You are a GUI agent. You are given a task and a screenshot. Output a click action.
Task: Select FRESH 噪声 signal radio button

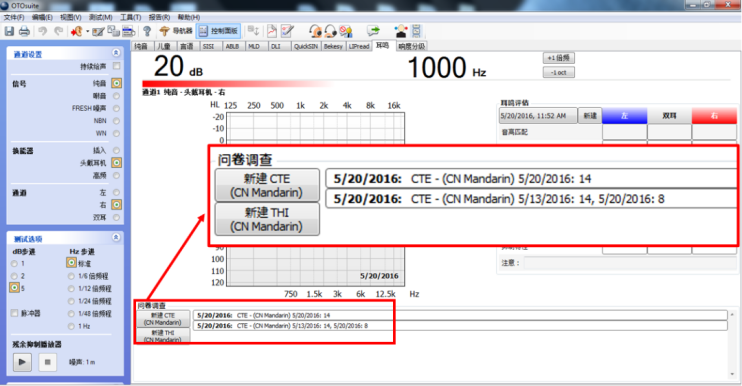point(116,108)
